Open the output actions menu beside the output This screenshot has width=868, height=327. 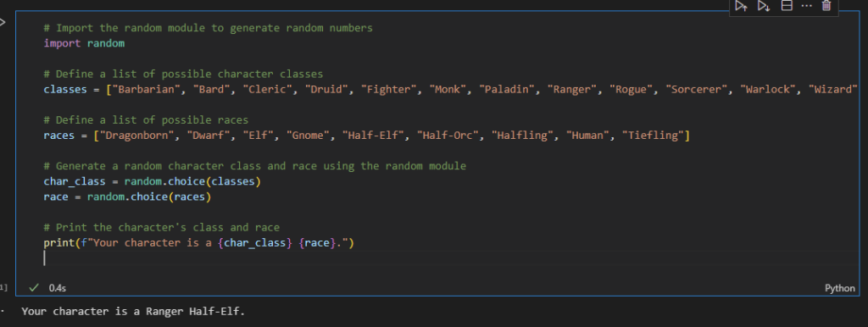[x=3, y=311]
